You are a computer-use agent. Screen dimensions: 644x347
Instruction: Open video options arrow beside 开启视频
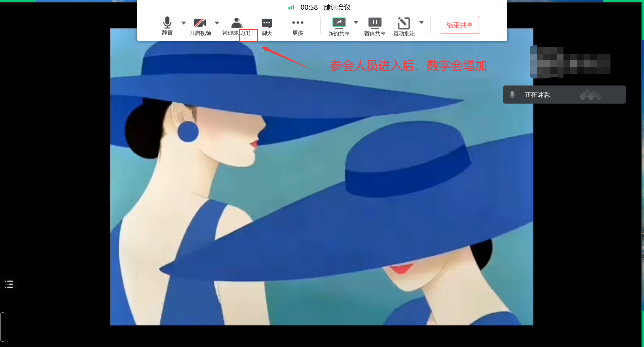[217, 23]
